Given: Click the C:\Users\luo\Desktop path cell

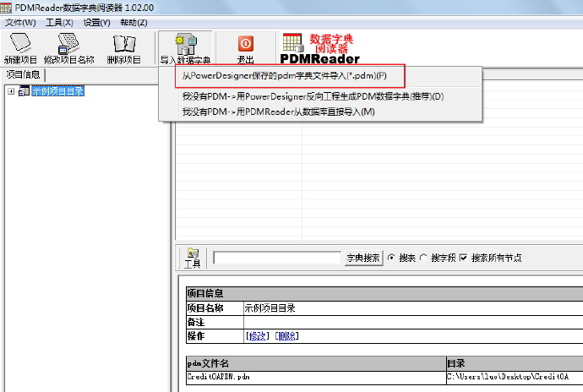Looking at the screenshot, I should pos(515,377).
